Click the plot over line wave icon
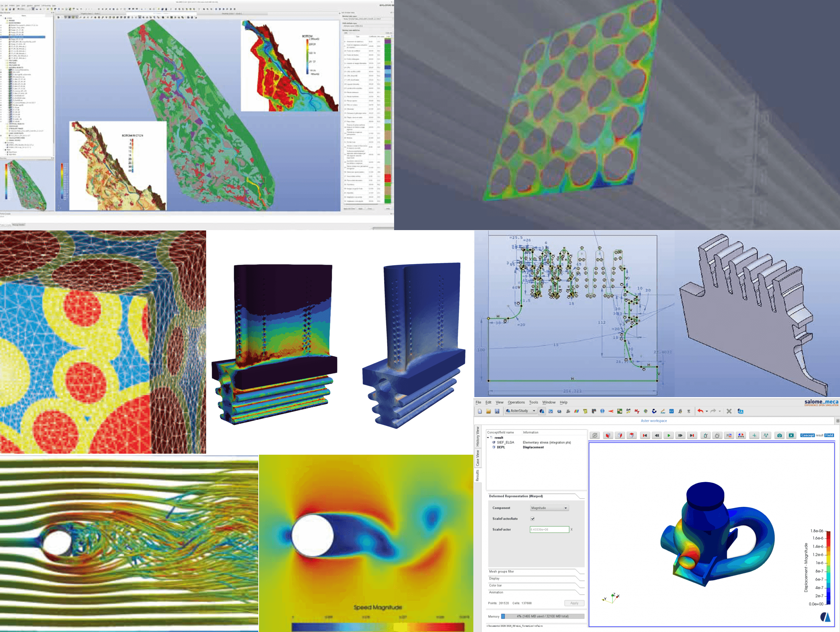The width and height of the screenshot is (840, 632). click(766, 436)
